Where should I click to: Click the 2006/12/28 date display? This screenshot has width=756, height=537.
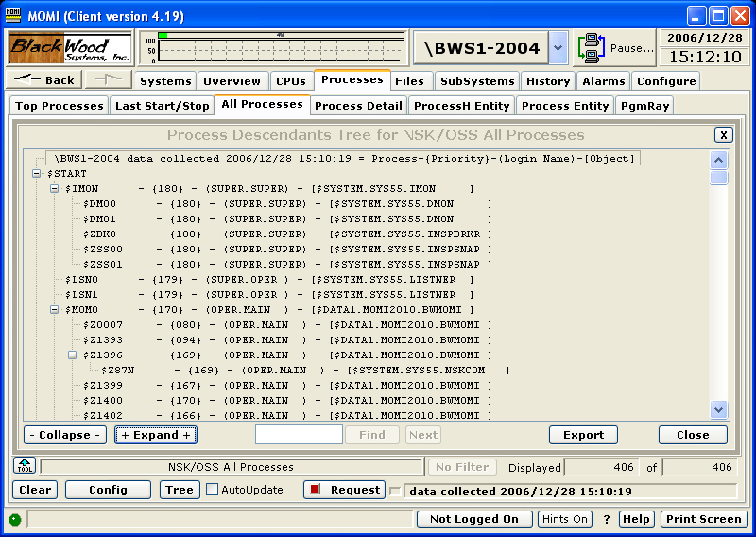(704, 38)
